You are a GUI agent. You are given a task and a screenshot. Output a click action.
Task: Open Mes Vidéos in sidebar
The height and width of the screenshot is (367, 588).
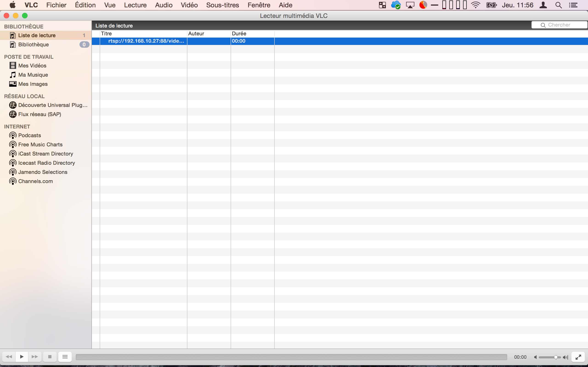coord(32,66)
